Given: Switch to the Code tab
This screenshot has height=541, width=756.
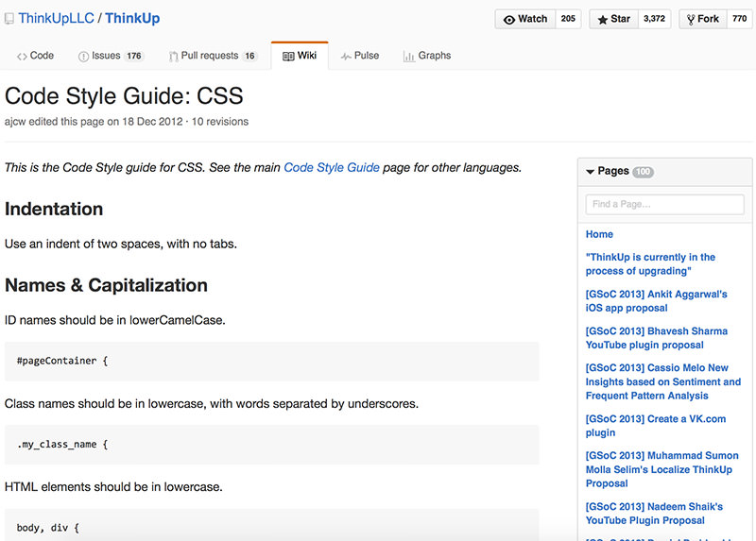Looking at the screenshot, I should click(35, 56).
